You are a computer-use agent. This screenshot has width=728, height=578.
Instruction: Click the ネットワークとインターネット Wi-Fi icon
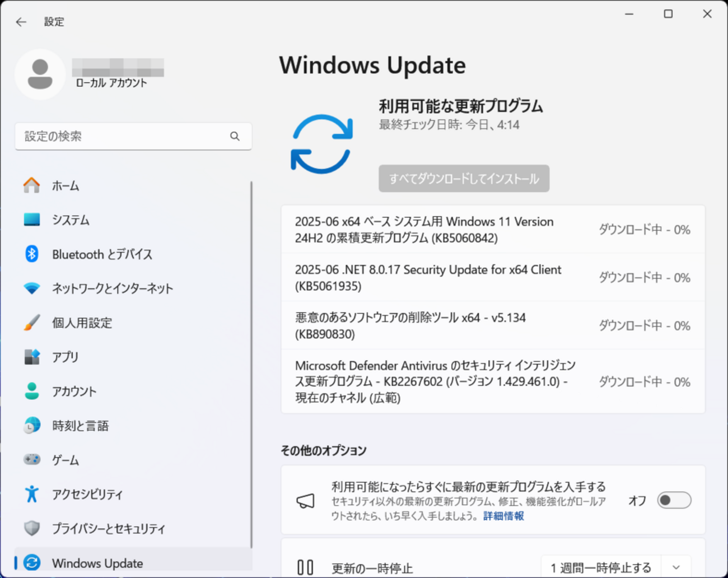click(x=32, y=288)
